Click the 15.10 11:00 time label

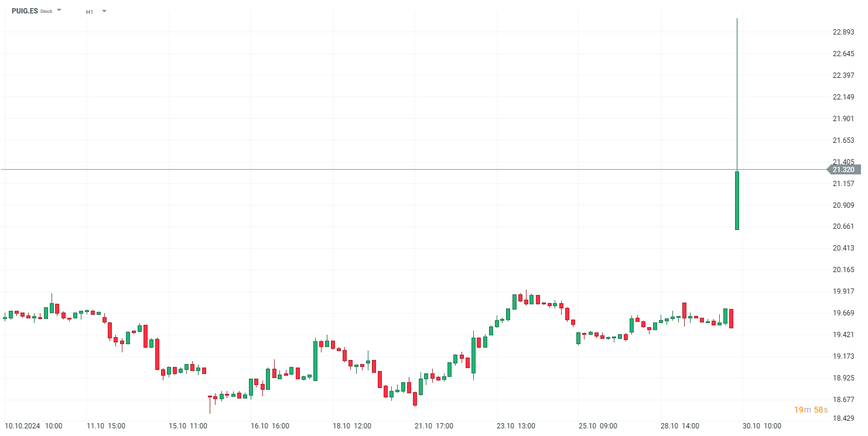point(188,426)
